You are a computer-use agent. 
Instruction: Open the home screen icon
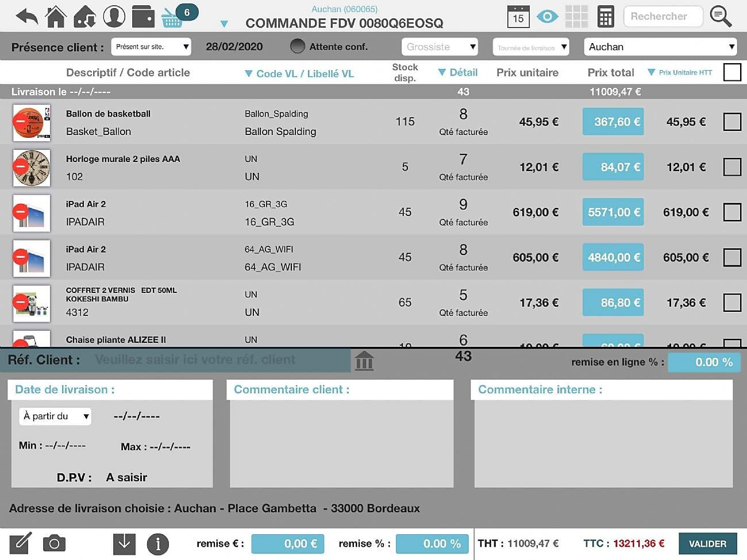tap(56, 16)
